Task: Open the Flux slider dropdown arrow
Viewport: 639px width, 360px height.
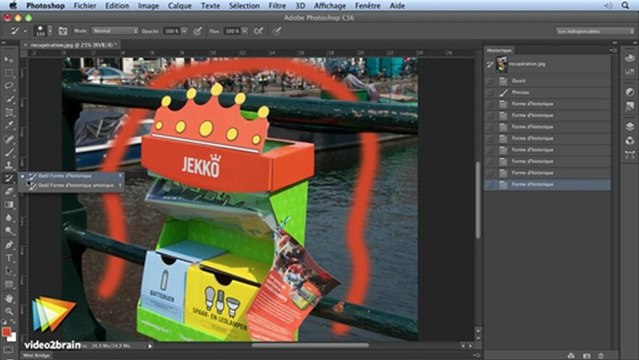Action: (245, 31)
